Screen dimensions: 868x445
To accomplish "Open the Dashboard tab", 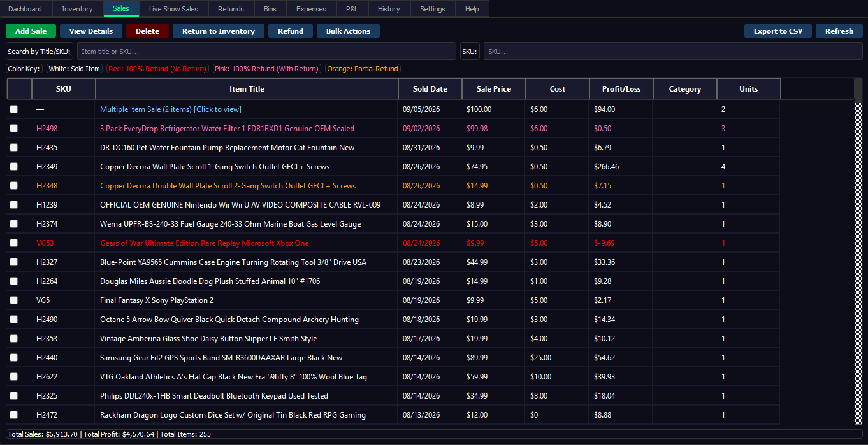I will click(x=25, y=9).
